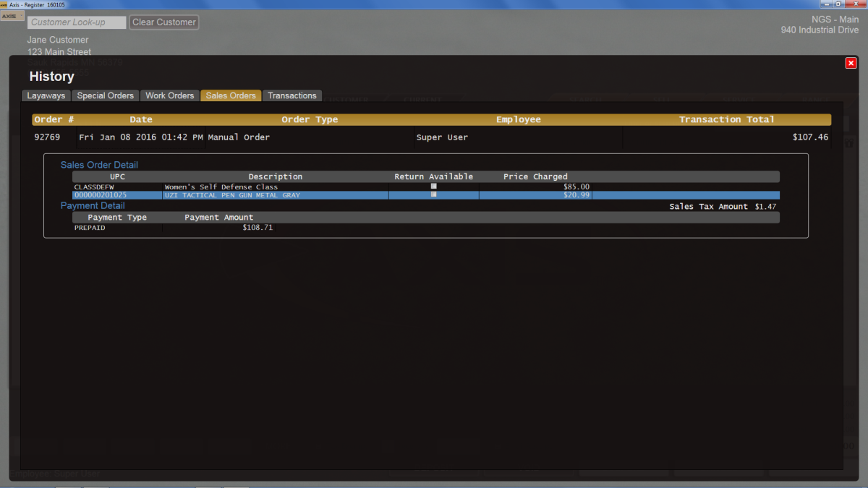Click the Payment Amount column header
Image resolution: width=868 pixels, height=488 pixels.
click(219, 218)
